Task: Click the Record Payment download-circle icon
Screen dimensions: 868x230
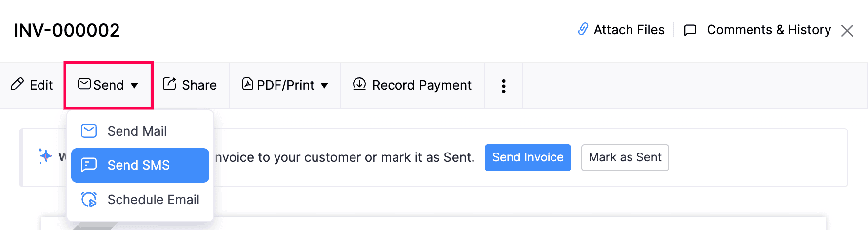Action: click(x=359, y=84)
